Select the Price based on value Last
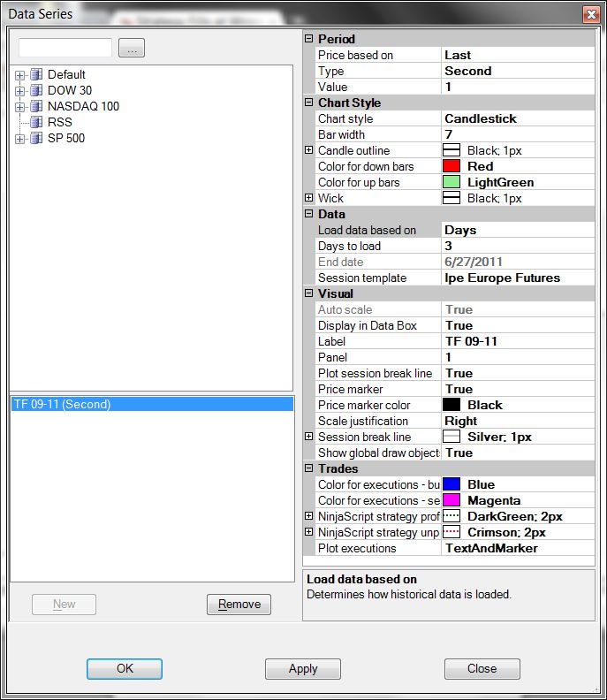Screen dimensions: 607x700 pyautogui.click(x=518, y=55)
